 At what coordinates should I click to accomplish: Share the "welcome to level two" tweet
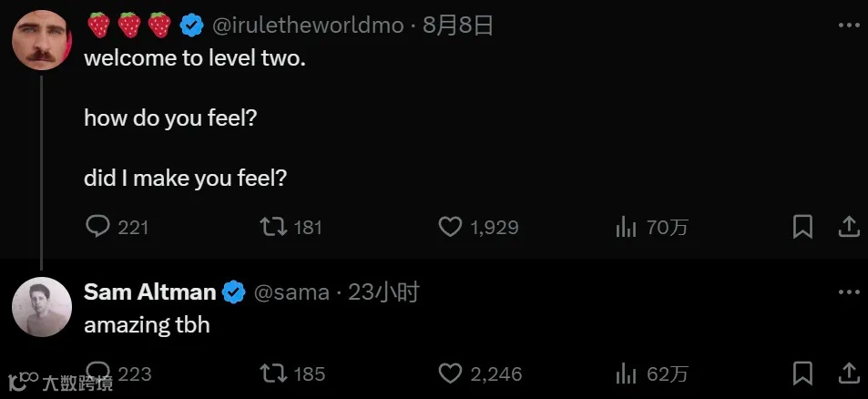(848, 226)
